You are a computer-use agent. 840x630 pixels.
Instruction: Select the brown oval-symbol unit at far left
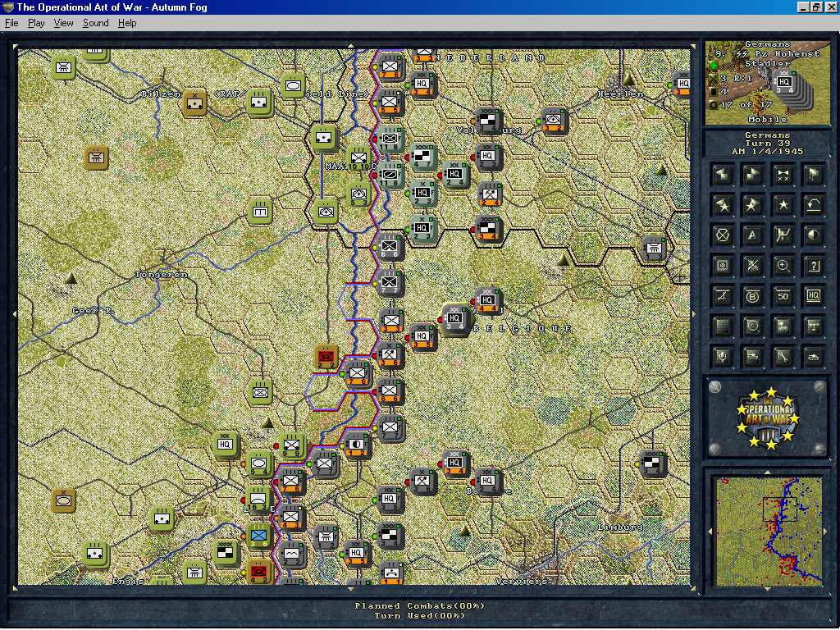point(63,500)
